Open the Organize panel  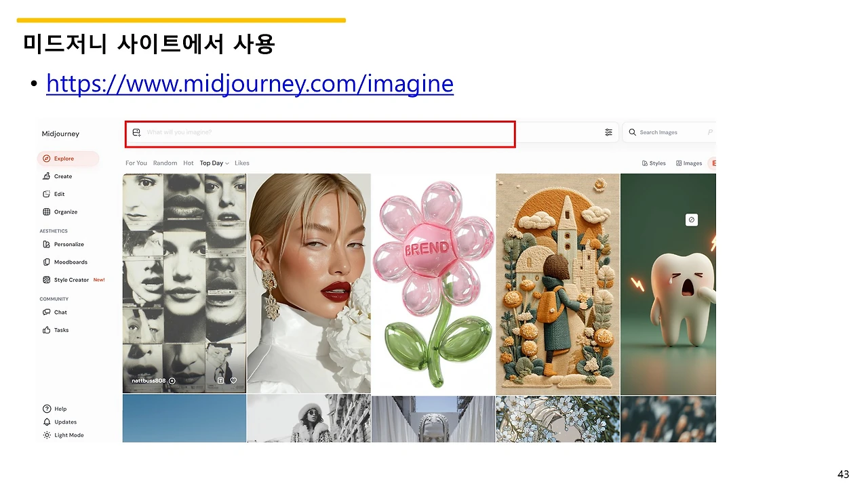(x=64, y=211)
